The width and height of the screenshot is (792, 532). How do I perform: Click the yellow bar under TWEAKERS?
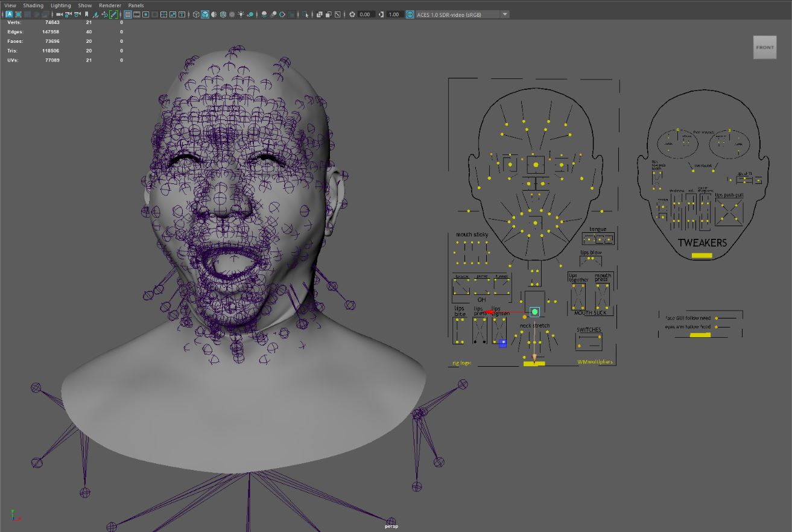click(702, 256)
